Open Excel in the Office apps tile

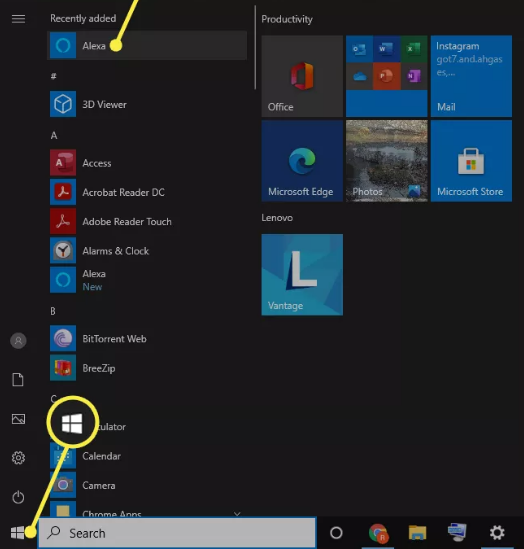414,49
